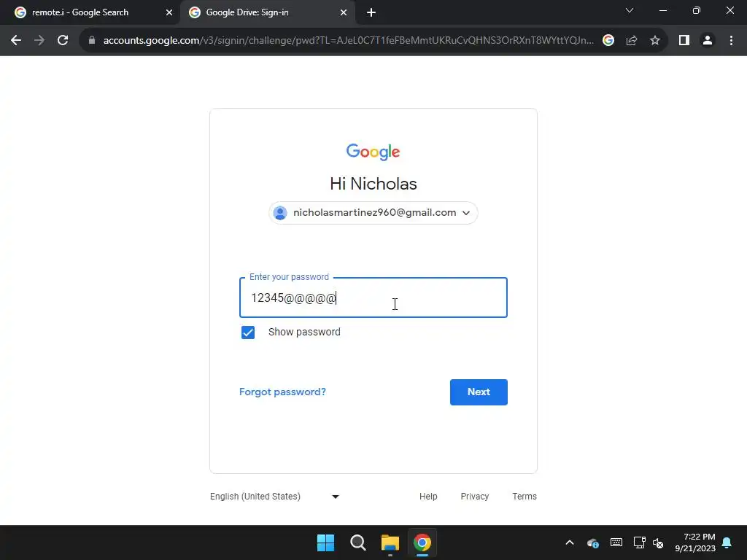Click the share page icon
The width and height of the screenshot is (747, 560).
pos(632,41)
